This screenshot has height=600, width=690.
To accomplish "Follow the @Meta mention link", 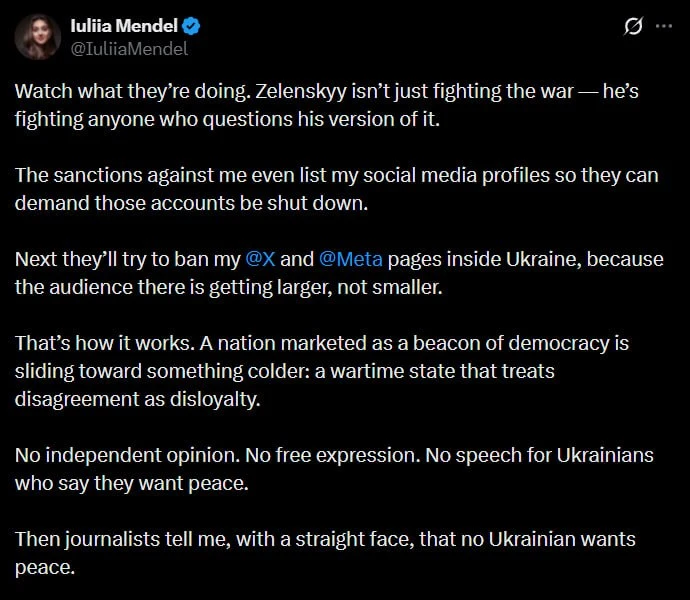I will coord(350,259).
